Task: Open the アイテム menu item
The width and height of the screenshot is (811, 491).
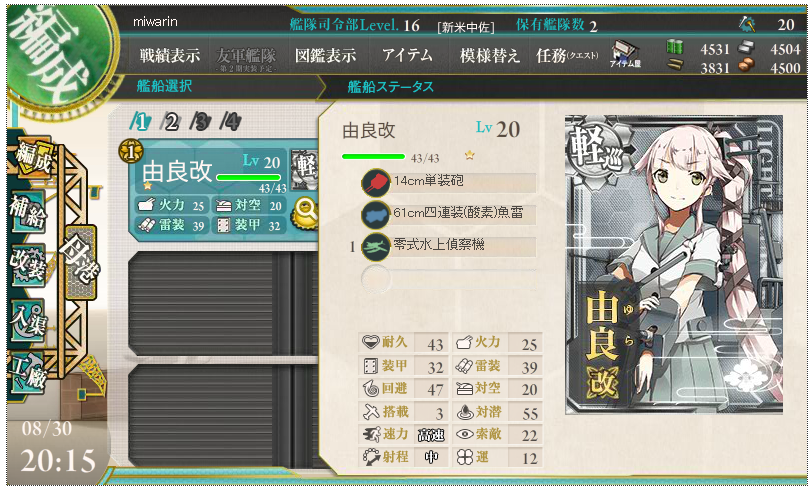Action: (x=407, y=55)
